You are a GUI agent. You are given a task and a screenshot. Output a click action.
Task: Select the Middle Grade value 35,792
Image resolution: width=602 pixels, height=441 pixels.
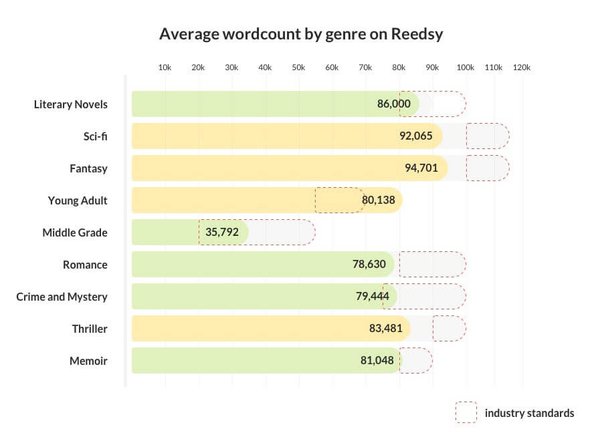tap(222, 232)
